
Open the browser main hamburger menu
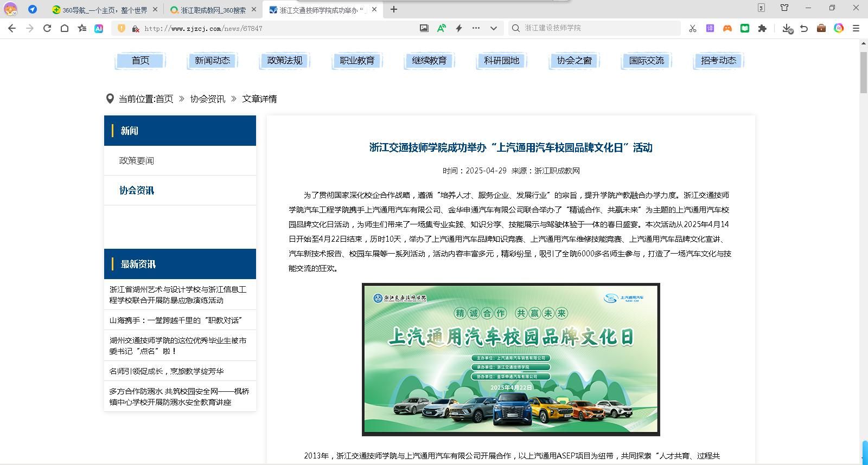click(x=856, y=28)
